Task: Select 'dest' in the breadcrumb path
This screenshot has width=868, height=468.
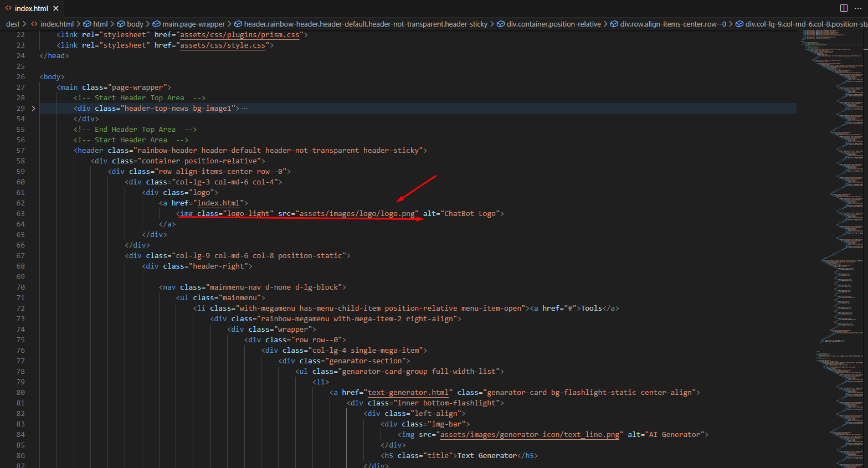Action: point(13,24)
